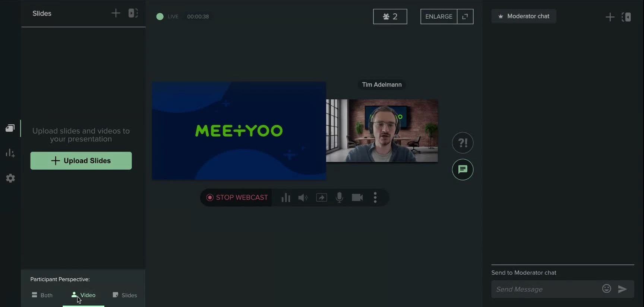Toggle the microphone on or off
This screenshot has height=307, width=644.
click(339, 198)
